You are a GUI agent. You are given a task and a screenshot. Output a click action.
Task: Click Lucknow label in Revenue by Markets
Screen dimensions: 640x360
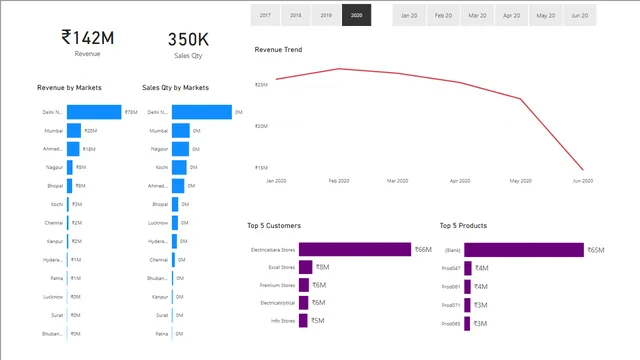click(x=53, y=297)
